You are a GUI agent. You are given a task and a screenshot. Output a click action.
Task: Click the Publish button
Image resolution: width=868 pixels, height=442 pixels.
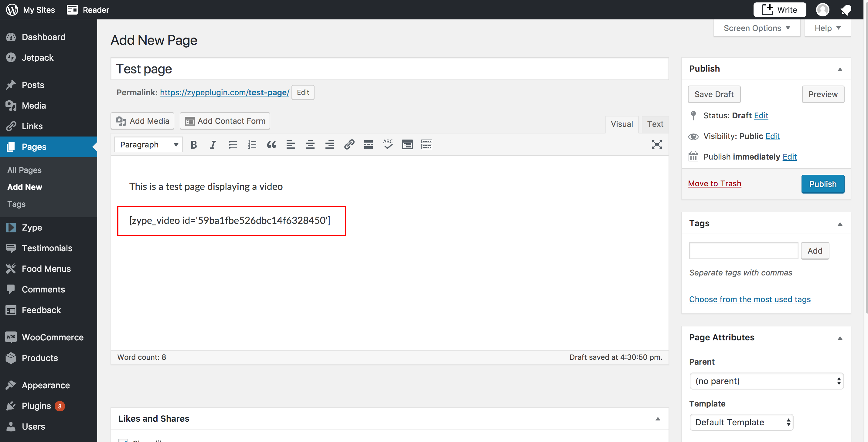823,184
